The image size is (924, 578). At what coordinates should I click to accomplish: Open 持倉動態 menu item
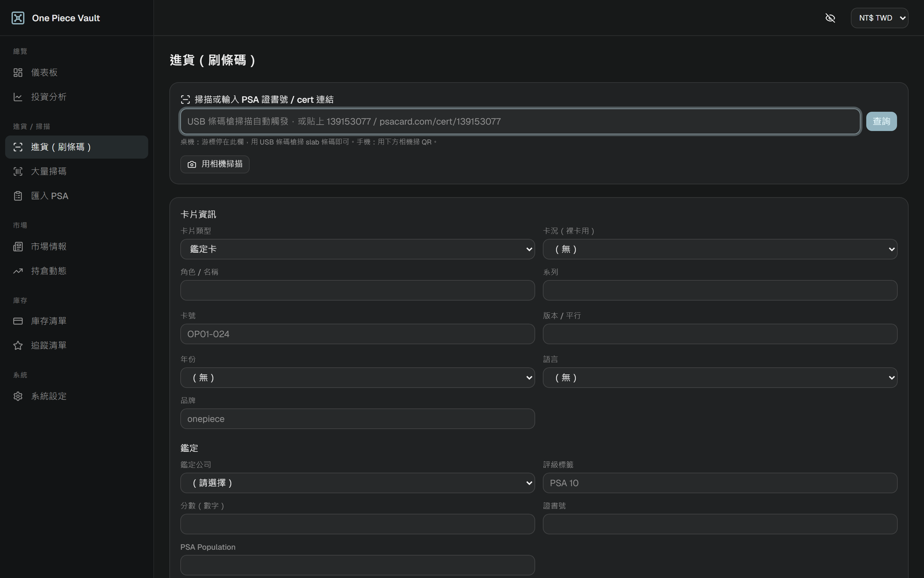point(77,271)
